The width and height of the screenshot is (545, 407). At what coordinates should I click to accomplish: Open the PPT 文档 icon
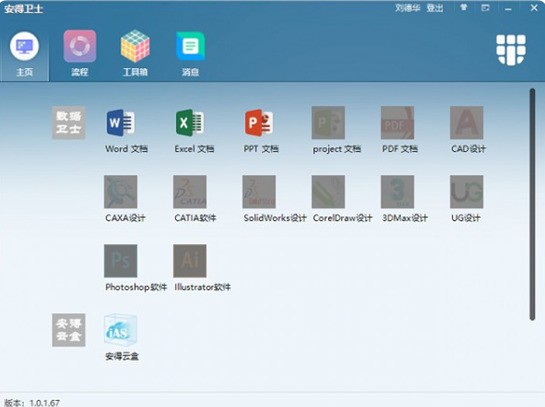[259, 123]
